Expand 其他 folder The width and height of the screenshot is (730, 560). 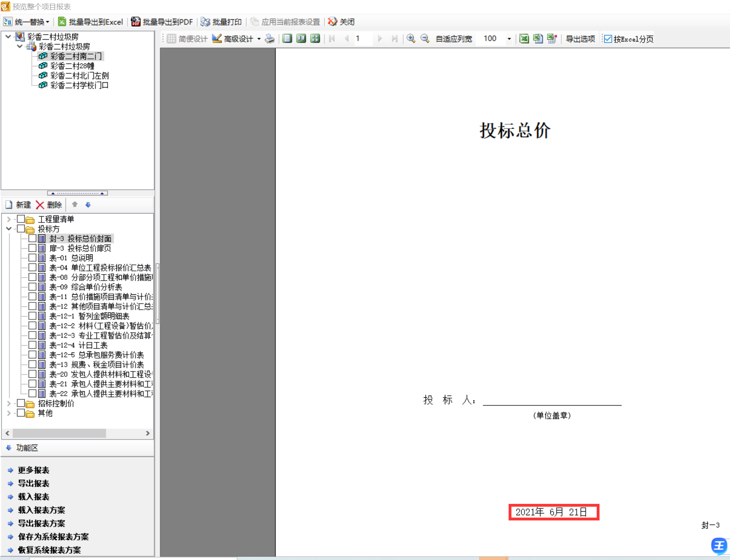pos(8,413)
